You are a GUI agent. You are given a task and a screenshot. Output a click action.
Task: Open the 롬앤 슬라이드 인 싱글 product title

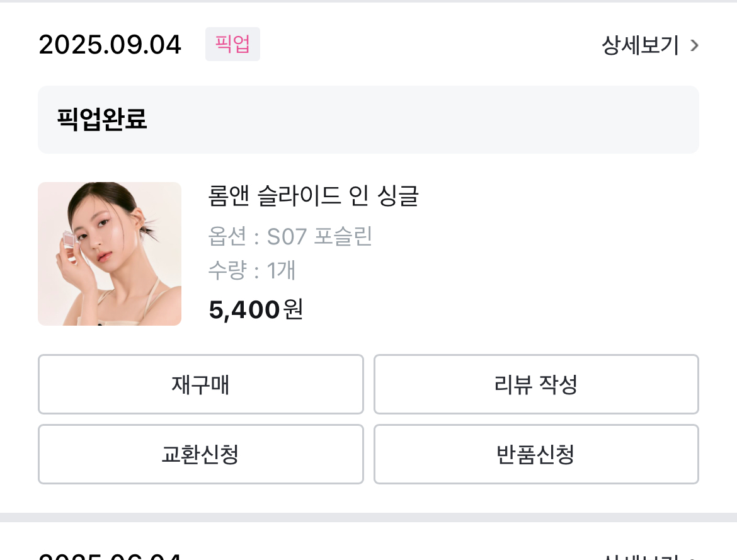(313, 196)
